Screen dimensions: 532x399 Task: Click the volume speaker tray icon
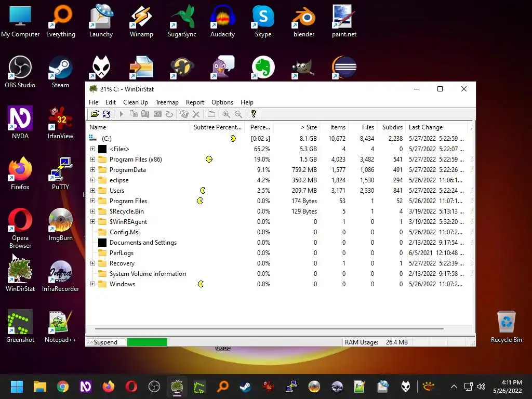481,387
